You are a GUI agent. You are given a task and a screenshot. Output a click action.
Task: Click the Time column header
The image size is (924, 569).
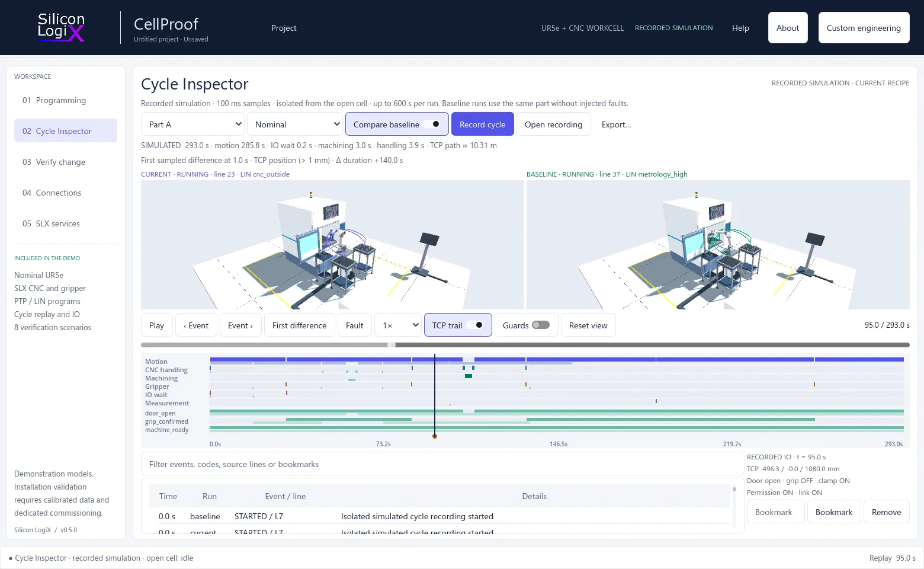(168, 496)
